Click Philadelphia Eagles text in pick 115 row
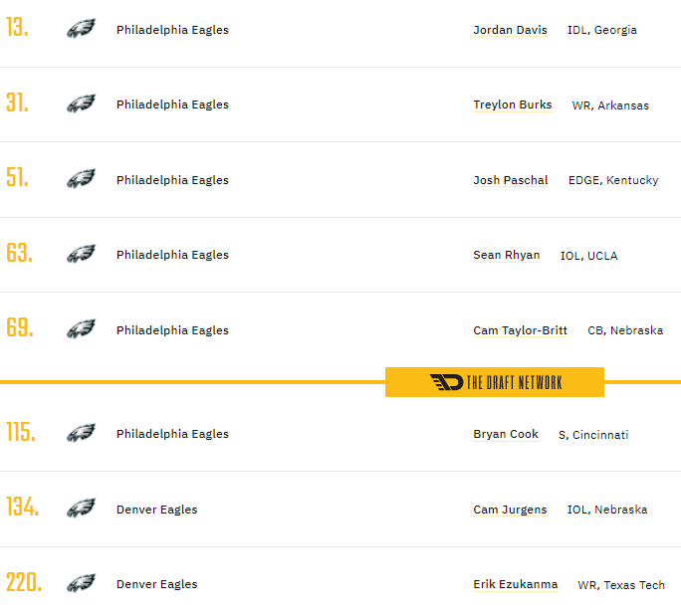 (172, 434)
